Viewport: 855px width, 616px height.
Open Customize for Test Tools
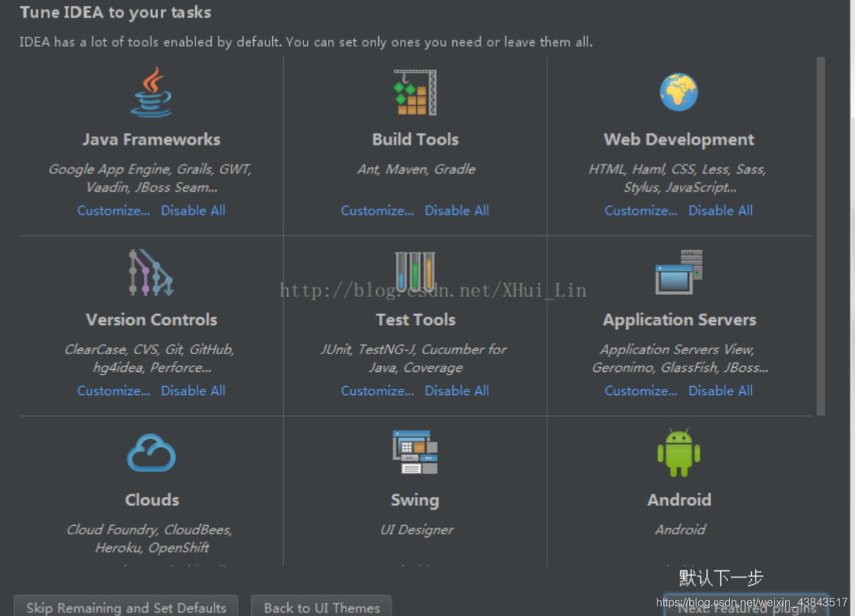pyautogui.click(x=377, y=390)
